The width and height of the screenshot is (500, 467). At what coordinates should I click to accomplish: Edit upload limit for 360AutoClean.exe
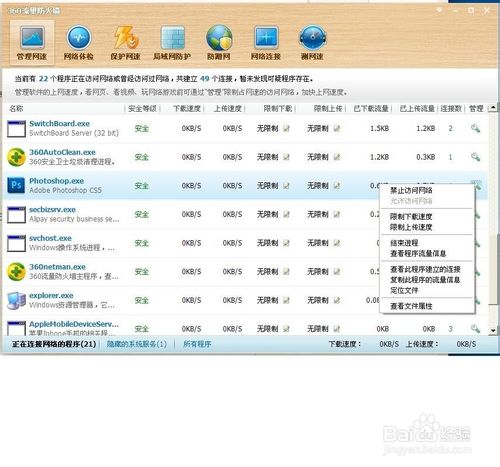[x=337, y=157]
